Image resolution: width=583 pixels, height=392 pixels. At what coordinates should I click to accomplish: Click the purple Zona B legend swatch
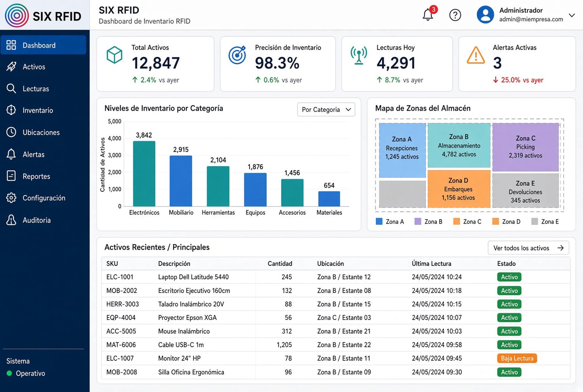[418, 221]
